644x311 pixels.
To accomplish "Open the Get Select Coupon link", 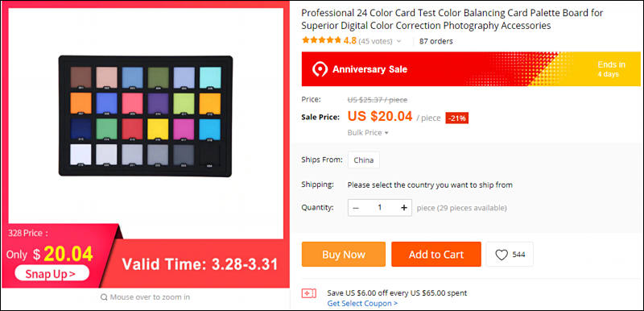I will (x=362, y=304).
